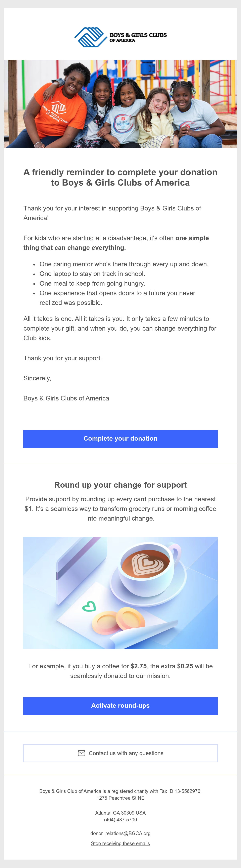Click the Round up your change heading

(120, 485)
